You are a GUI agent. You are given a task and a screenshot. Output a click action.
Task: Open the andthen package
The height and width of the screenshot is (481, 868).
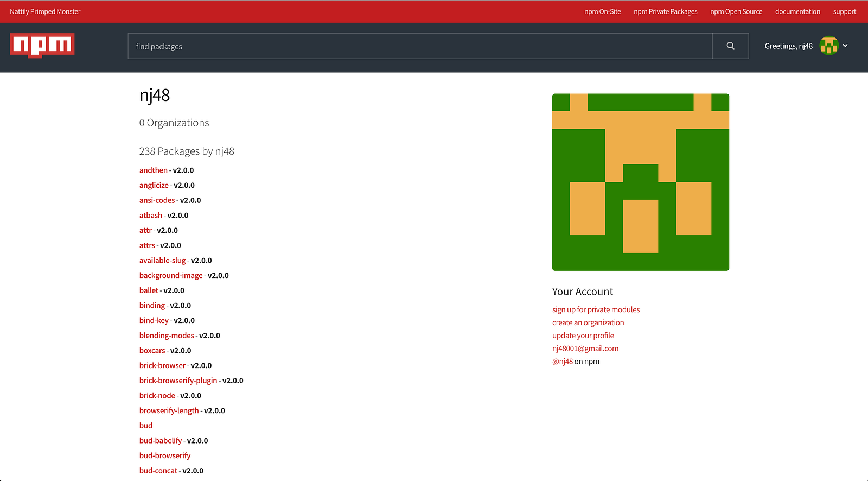point(154,170)
